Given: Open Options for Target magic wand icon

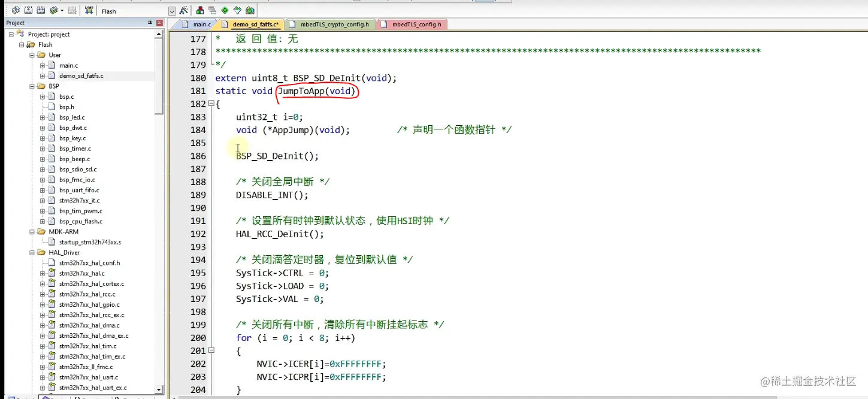Looking at the screenshot, I should pos(184,10).
